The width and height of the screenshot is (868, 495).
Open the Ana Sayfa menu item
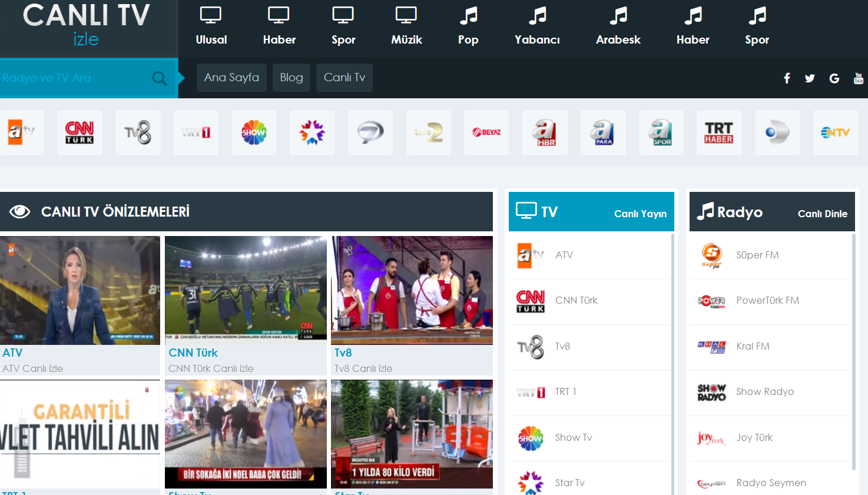tap(231, 77)
